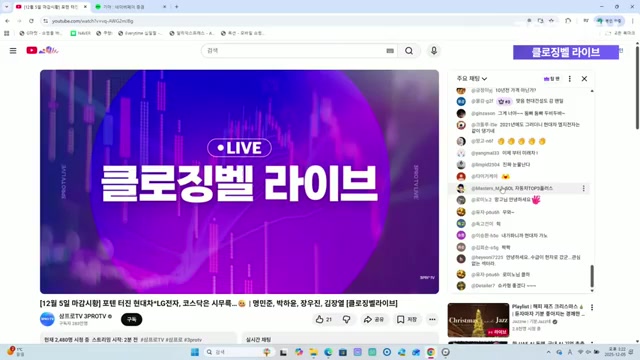Open the green-icon bookmark in bookmarks bar
This screenshot has width=640, height=360.
[80, 33]
